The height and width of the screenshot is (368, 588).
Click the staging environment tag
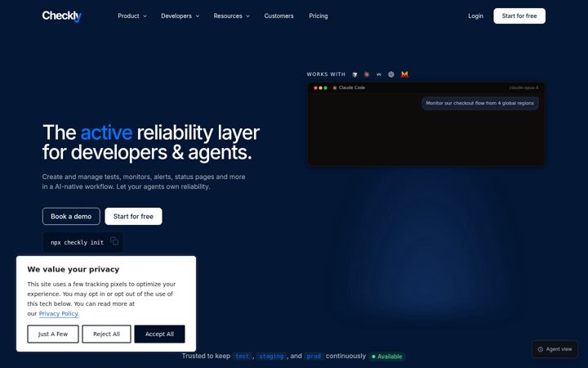tap(271, 357)
